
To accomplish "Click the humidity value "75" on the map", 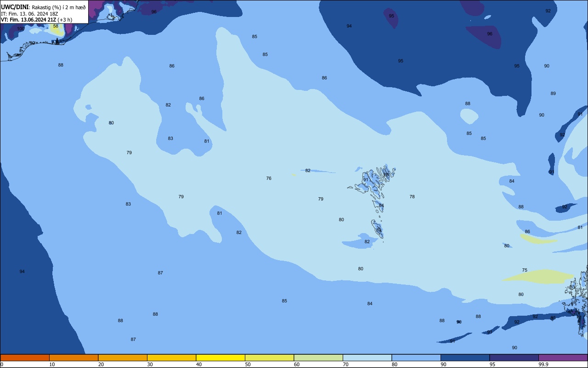I will click(525, 270).
